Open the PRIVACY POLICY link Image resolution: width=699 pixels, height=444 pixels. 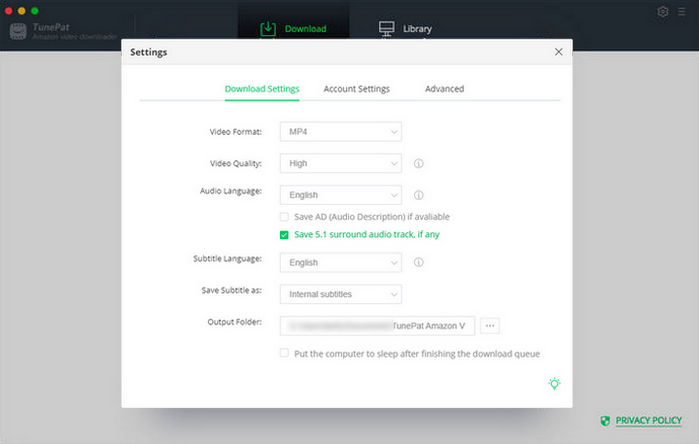(648, 421)
